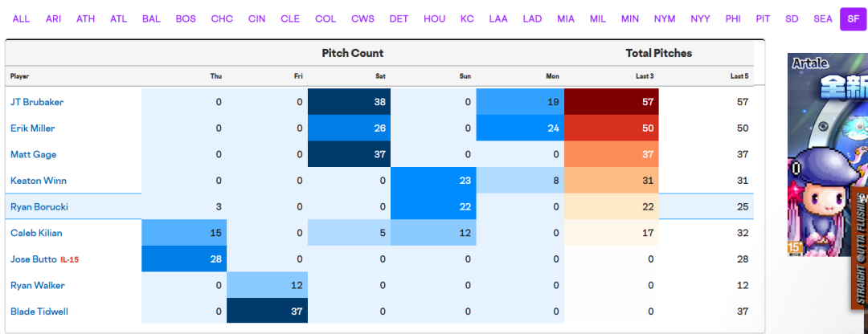Select the Ryan Borucki player name

[39, 206]
